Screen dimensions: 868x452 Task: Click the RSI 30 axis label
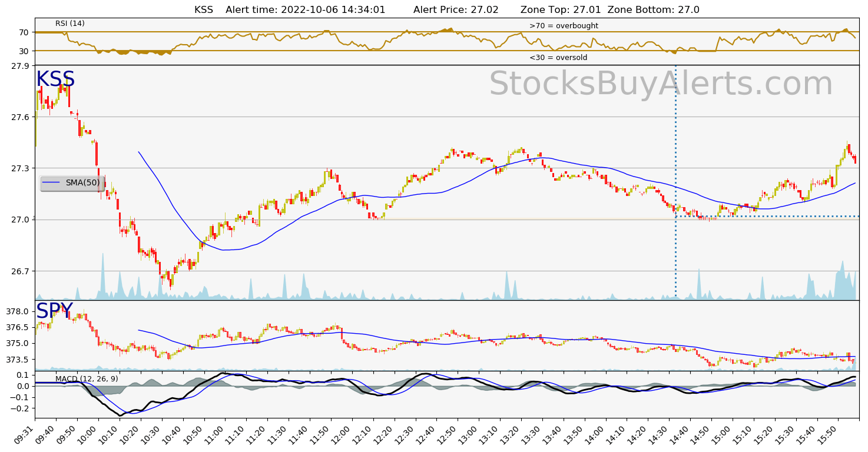click(x=24, y=51)
